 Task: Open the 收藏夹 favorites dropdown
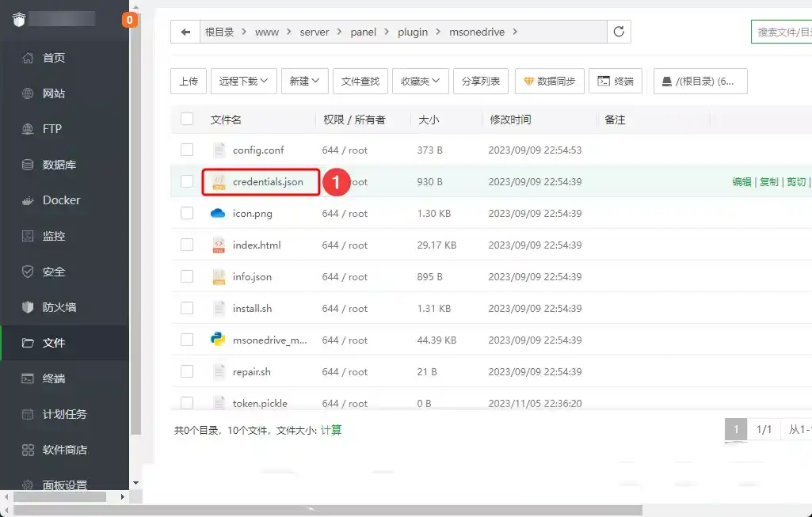click(x=420, y=81)
